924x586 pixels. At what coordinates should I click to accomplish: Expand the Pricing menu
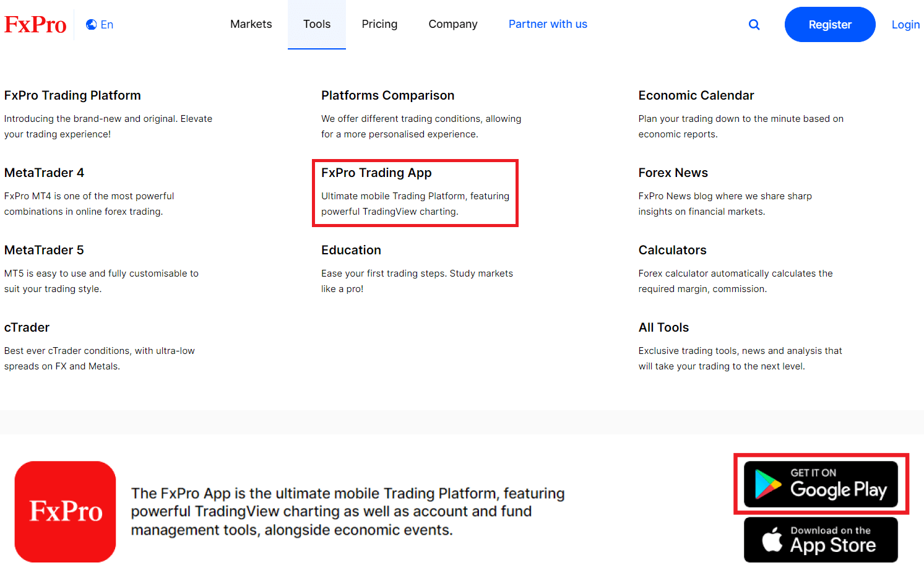pyautogui.click(x=379, y=24)
